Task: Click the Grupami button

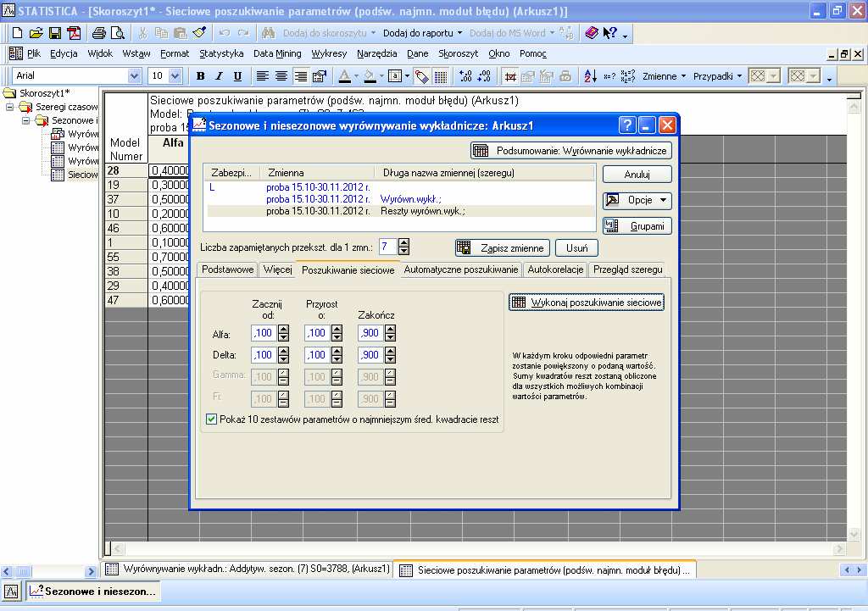Action: click(x=637, y=225)
